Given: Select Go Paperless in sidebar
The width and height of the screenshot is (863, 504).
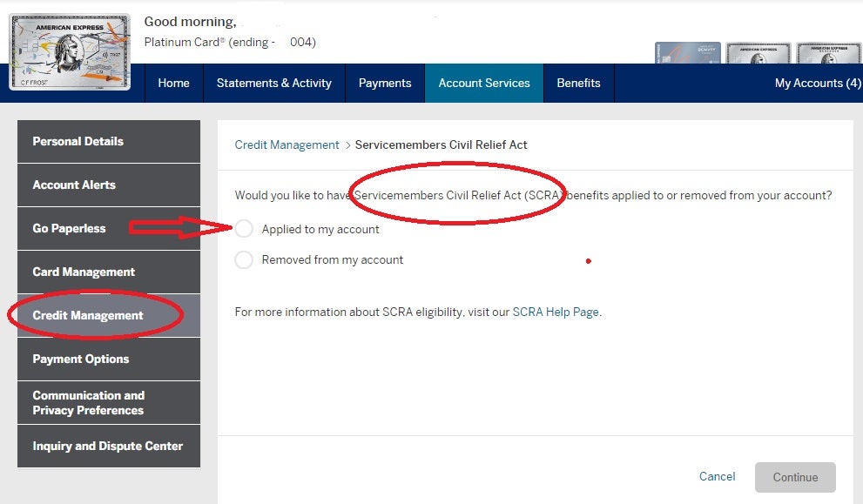Looking at the screenshot, I should coord(109,228).
